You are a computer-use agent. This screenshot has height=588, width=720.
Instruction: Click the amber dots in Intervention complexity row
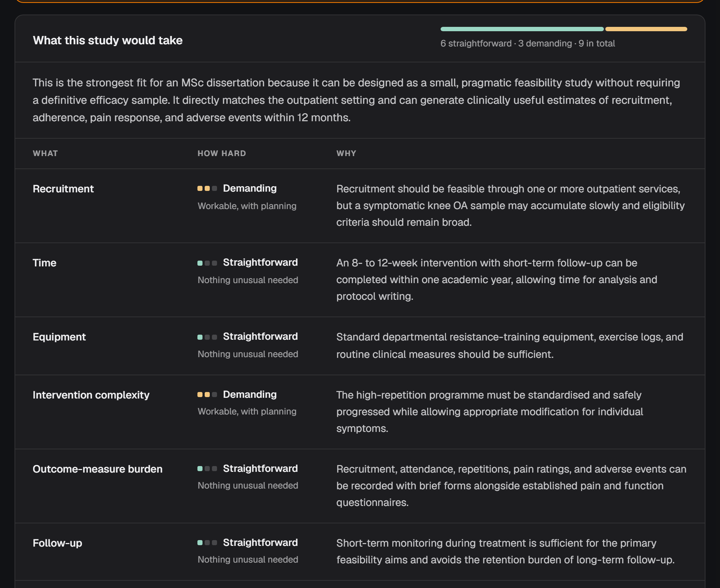[207, 395]
